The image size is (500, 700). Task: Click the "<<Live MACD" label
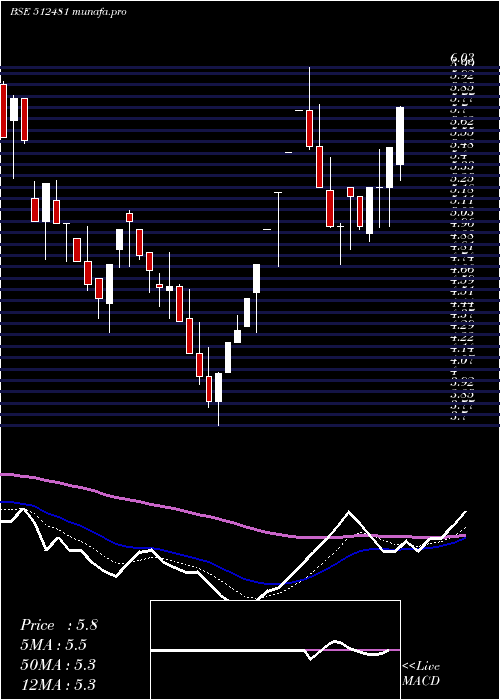(x=421, y=674)
